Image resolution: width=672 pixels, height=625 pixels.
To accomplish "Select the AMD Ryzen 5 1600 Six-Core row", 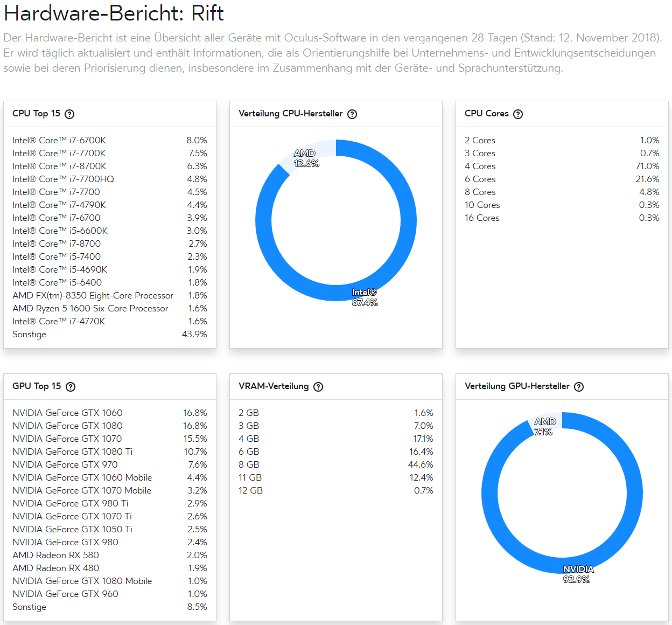I will click(x=110, y=308).
